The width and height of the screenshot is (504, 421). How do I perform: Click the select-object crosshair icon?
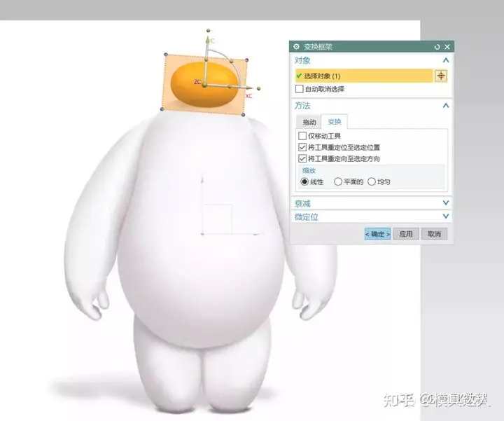(441, 76)
